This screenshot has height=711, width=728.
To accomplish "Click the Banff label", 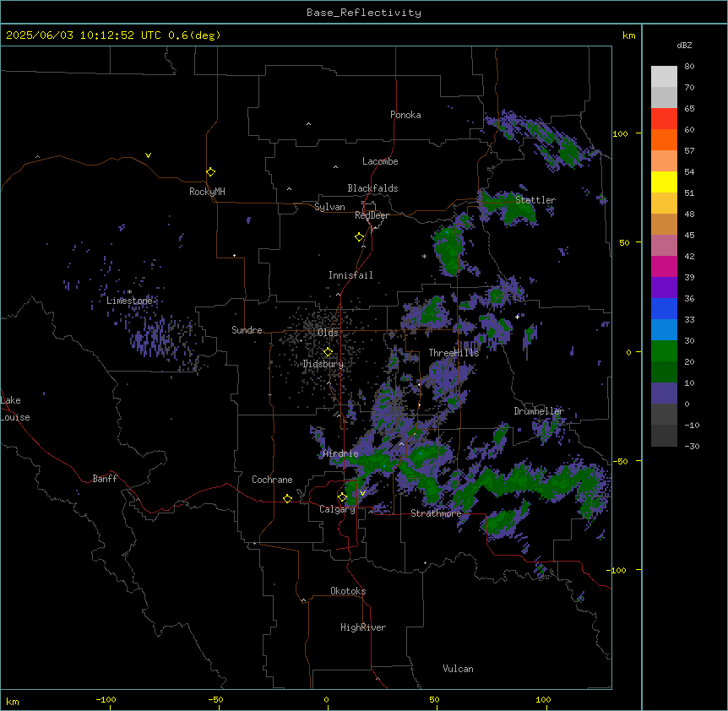I will pyautogui.click(x=105, y=479).
